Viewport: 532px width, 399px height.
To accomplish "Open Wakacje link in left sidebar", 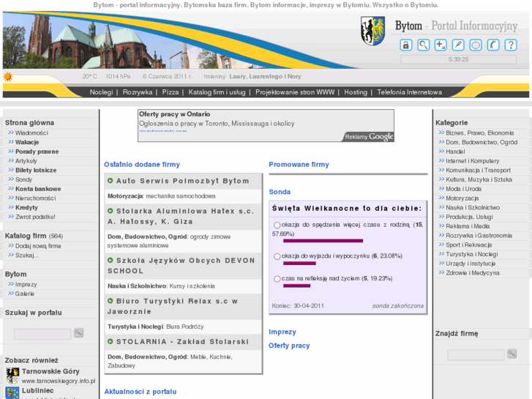I will pos(27,142).
